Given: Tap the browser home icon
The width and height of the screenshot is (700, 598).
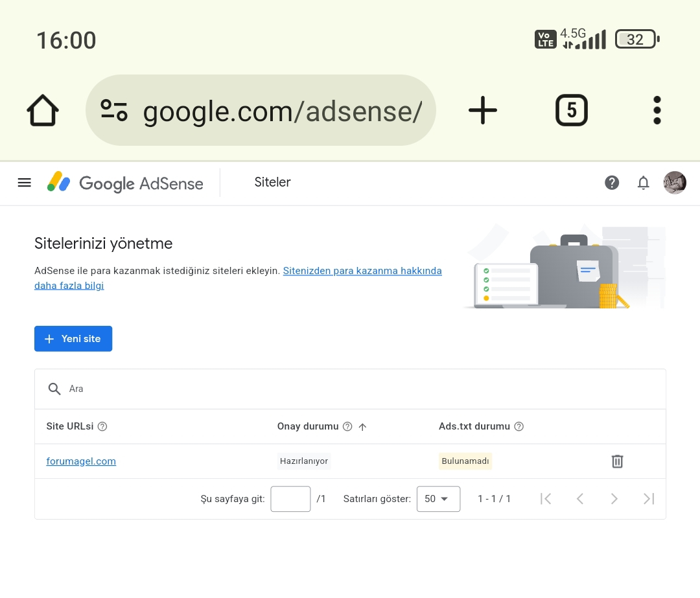Looking at the screenshot, I should 43,110.
